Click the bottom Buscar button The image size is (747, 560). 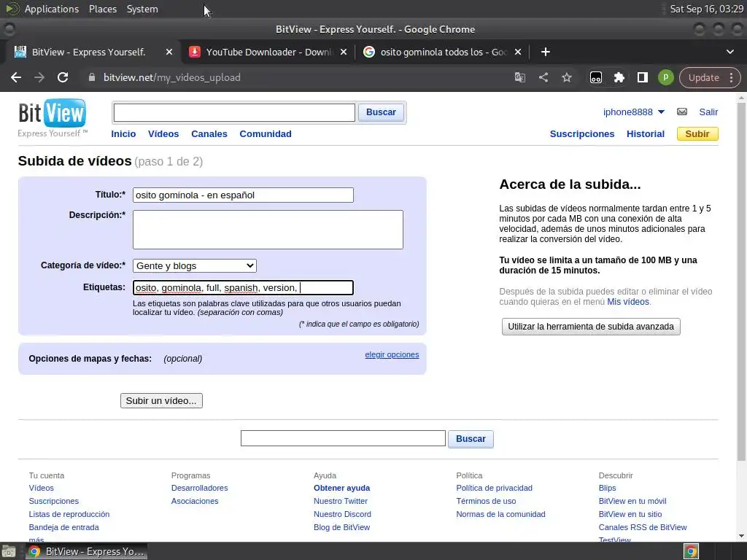click(471, 438)
